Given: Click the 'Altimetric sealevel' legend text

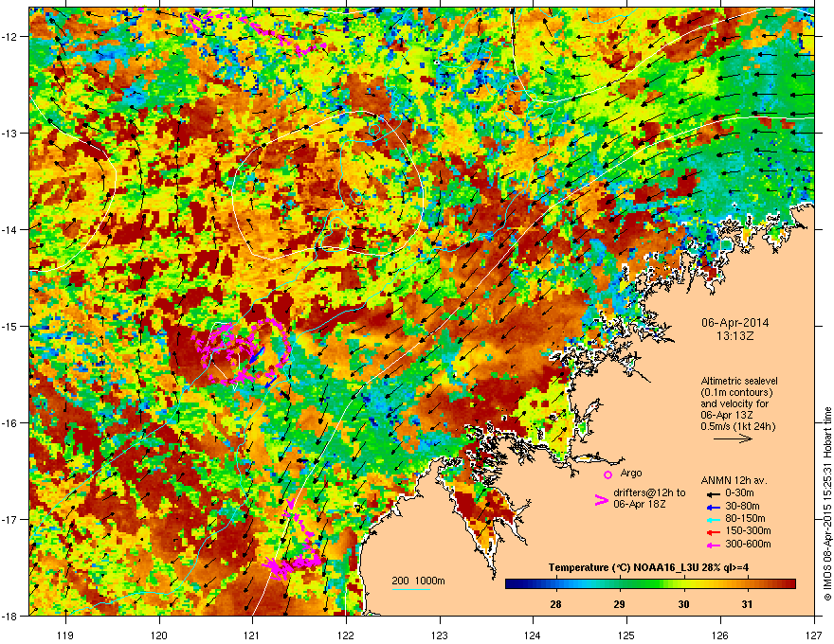Looking at the screenshot, I should pyautogui.click(x=739, y=381).
